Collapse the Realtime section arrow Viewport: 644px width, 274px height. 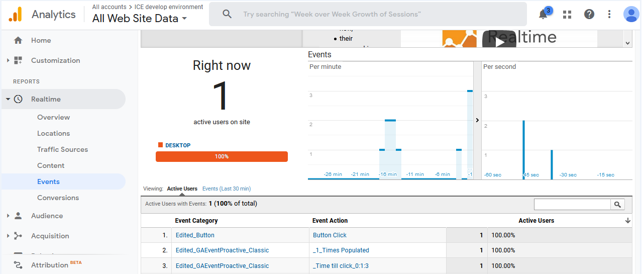click(8, 99)
